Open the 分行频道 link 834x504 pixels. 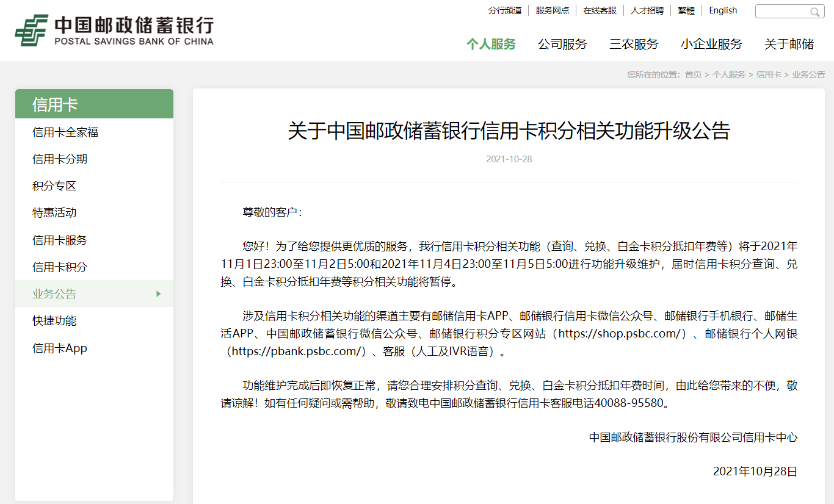coord(505,10)
